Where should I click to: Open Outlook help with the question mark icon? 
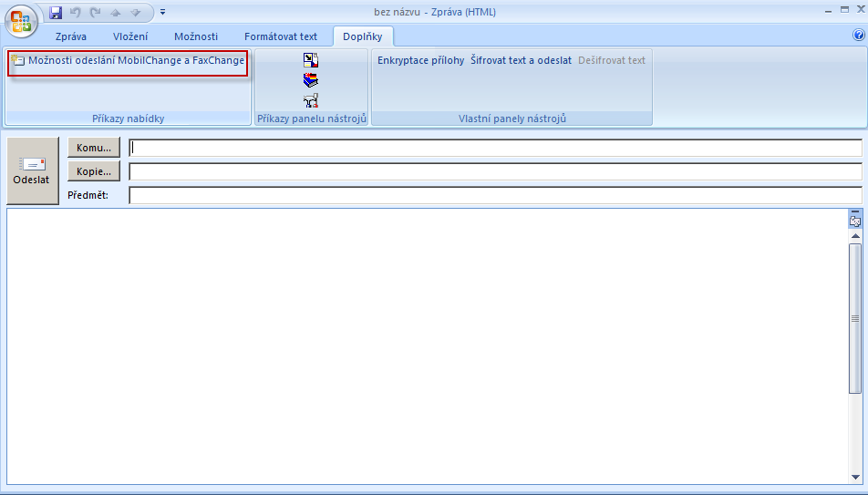tap(859, 35)
